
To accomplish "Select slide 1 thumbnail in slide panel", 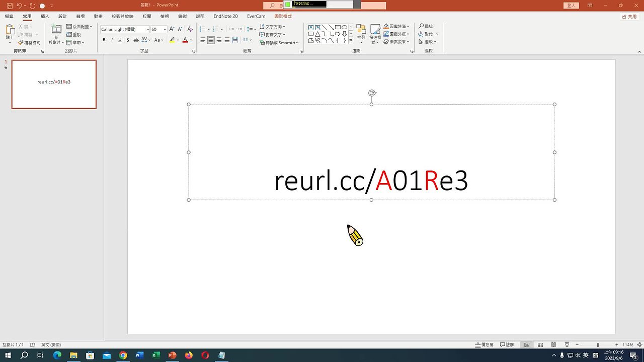I will pyautogui.click(x=54, y=84).
